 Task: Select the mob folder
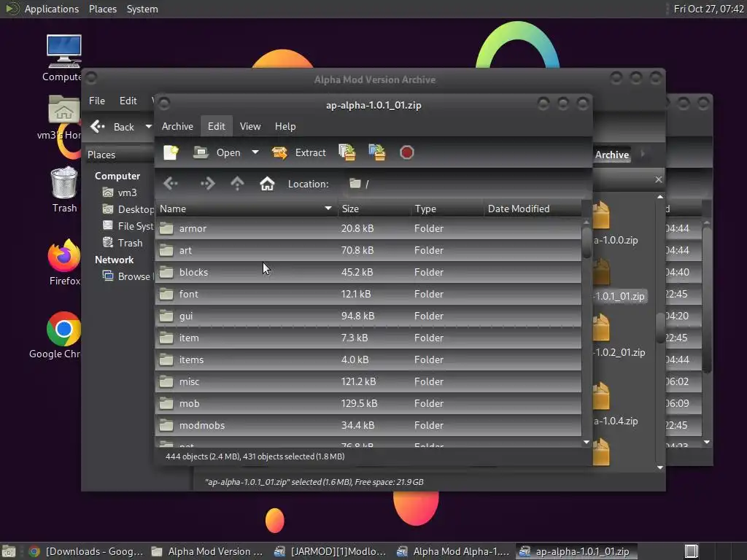tap(368, 404)
